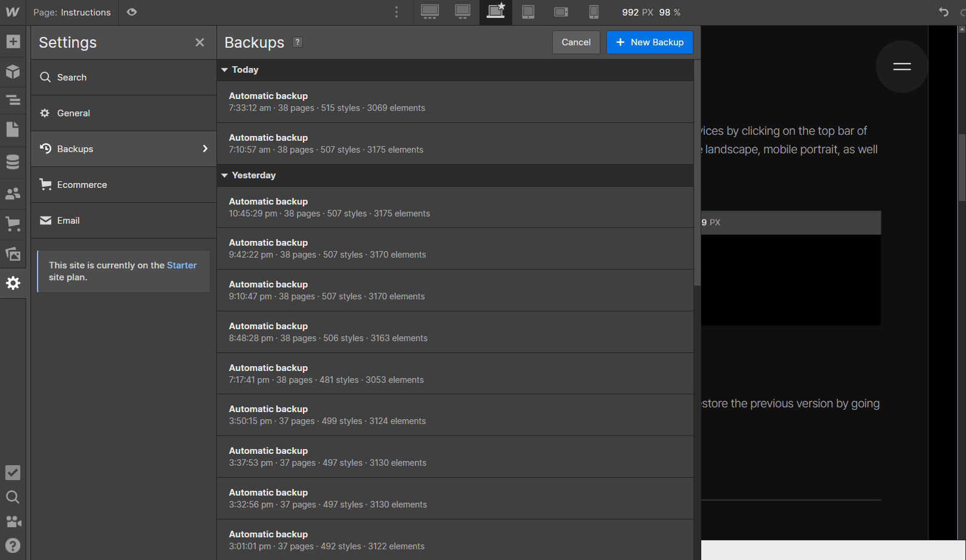Open the Assets panel

13,253
